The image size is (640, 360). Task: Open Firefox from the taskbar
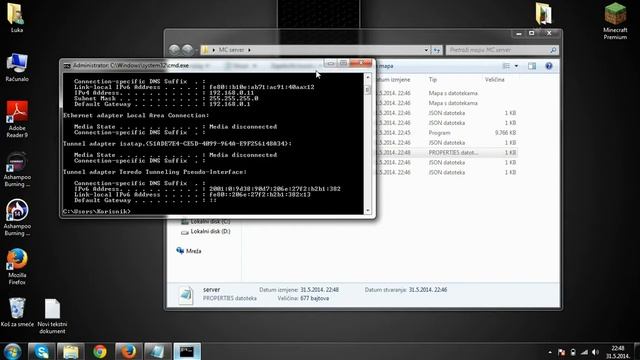[129, 351]
